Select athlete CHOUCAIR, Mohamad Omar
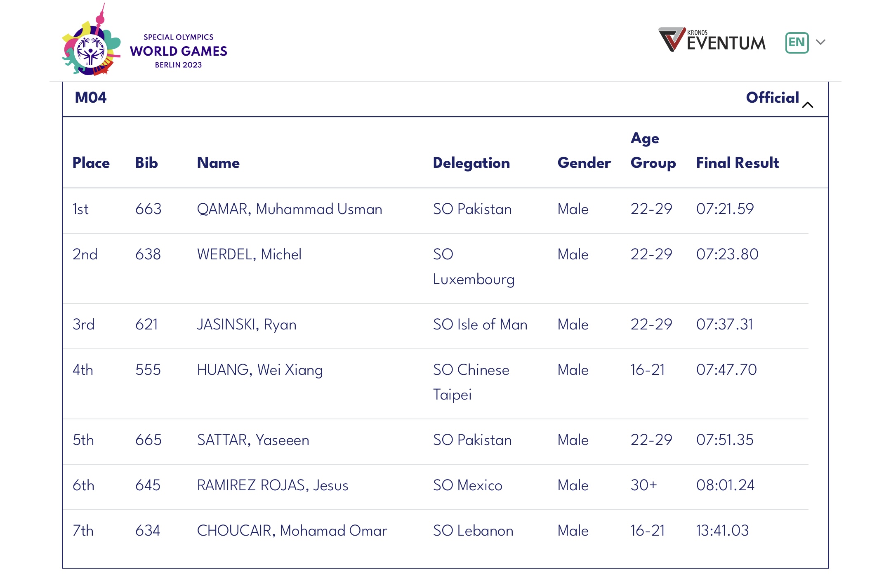 pyautogui.click(x=292, y=531)
